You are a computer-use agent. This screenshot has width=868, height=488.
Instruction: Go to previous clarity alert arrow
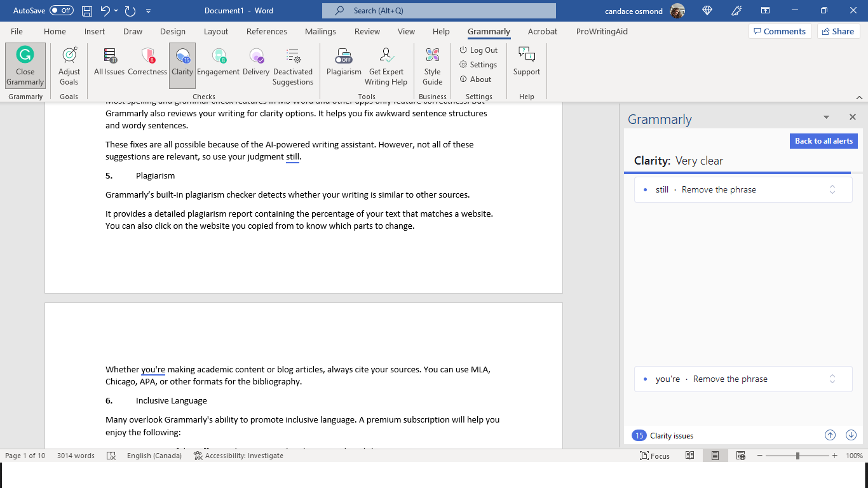(x=830, y=435)
